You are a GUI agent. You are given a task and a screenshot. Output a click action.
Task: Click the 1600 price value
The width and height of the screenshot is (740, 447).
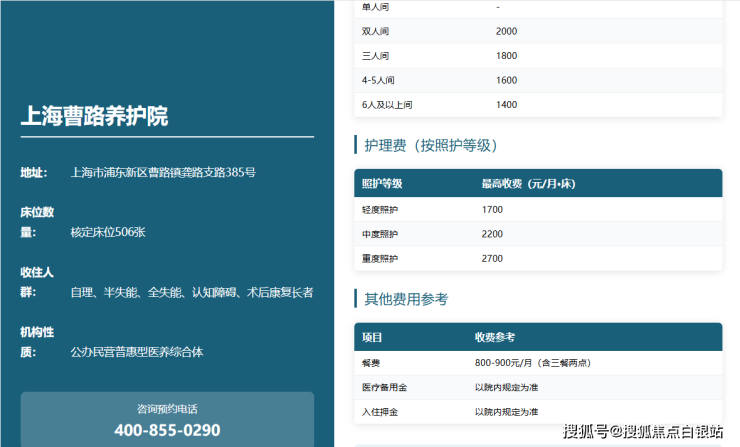coord(506,80)
